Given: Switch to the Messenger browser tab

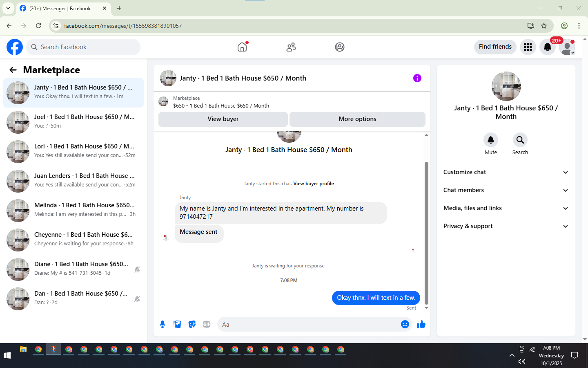Looking at the screenshot, I should pyautogui.click(x=63, y=9).
